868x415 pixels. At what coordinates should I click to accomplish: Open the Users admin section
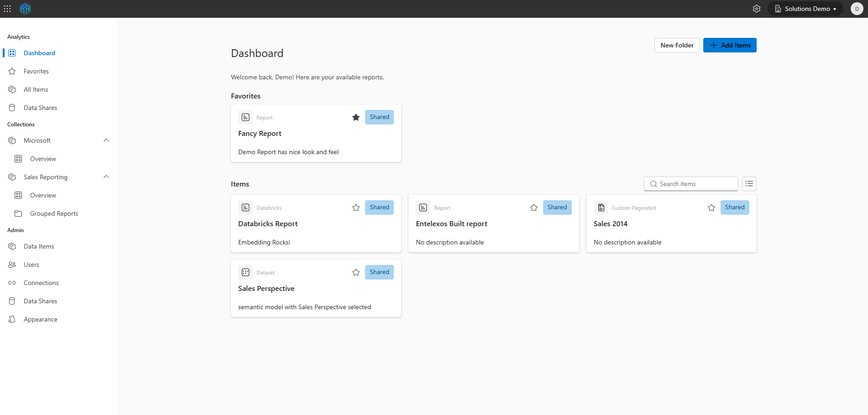pos(31,264)
